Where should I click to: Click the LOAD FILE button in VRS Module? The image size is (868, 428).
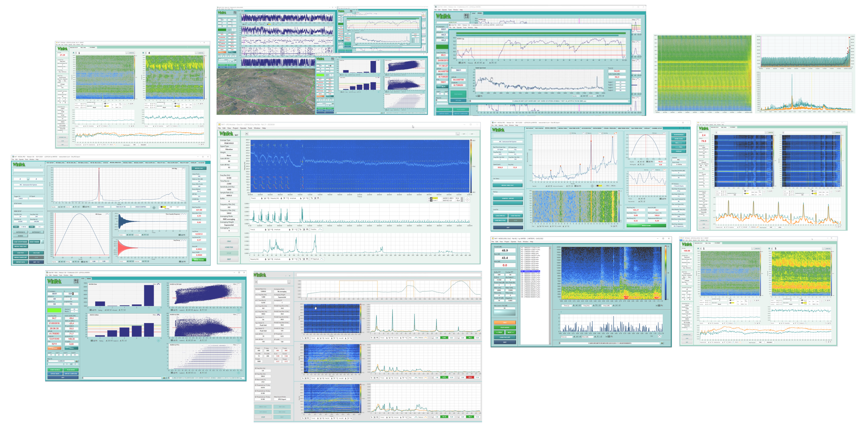(229, 247)
